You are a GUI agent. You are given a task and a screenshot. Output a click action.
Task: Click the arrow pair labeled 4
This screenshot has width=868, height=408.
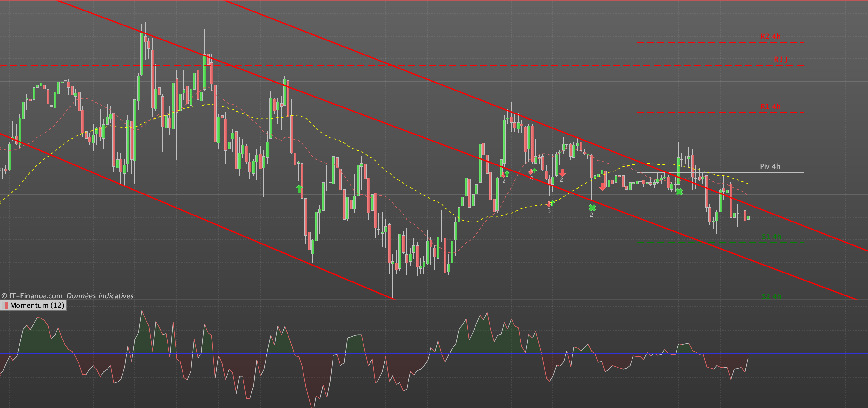pyautogui.click(x=532, y=171)
